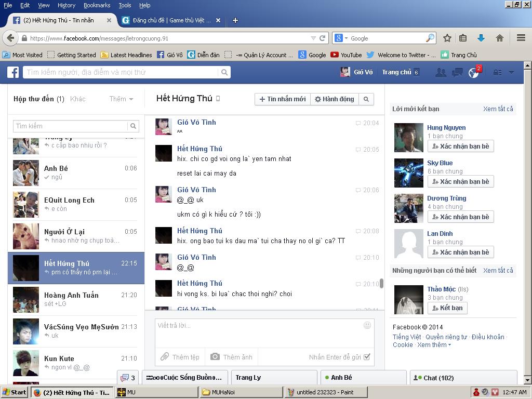Viewport: 532px width, 399px height.
Task: Click Kết bạn for Thảo Mộc
Action: tap(447, 308)
